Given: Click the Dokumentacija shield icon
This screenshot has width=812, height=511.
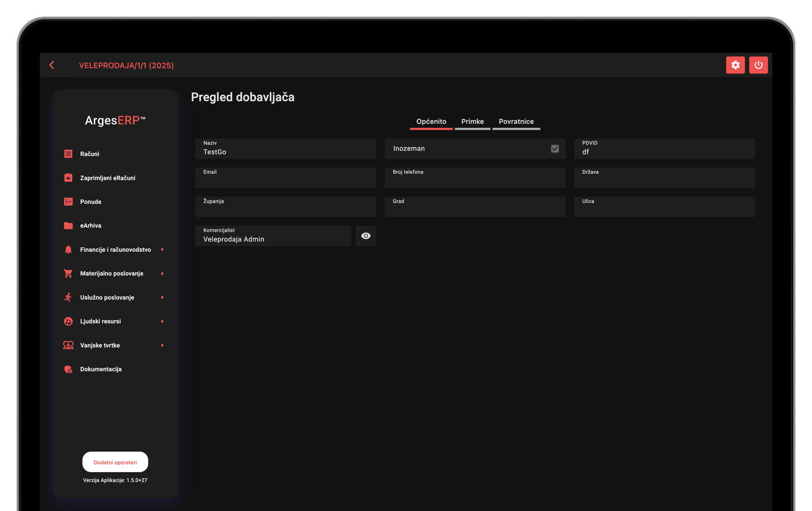Looking at the screenshot, I should 68,369.
